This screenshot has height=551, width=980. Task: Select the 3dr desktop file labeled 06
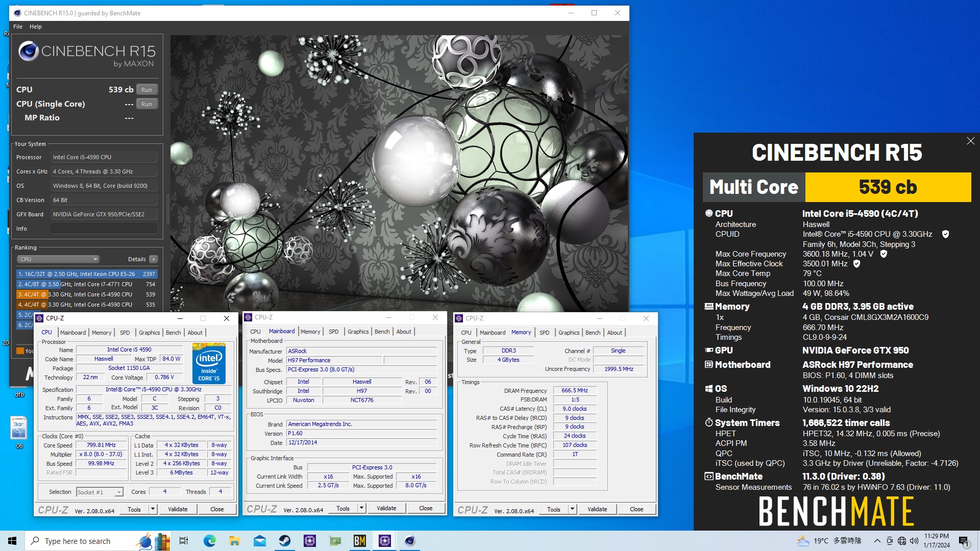tap(19, 432)
